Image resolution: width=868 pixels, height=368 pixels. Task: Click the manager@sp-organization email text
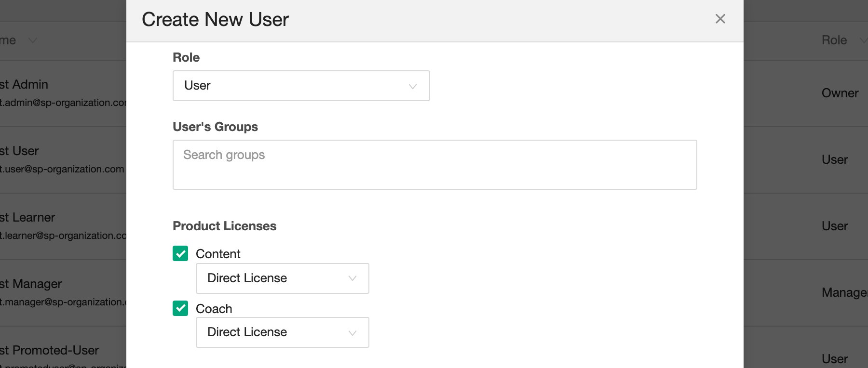63,302
